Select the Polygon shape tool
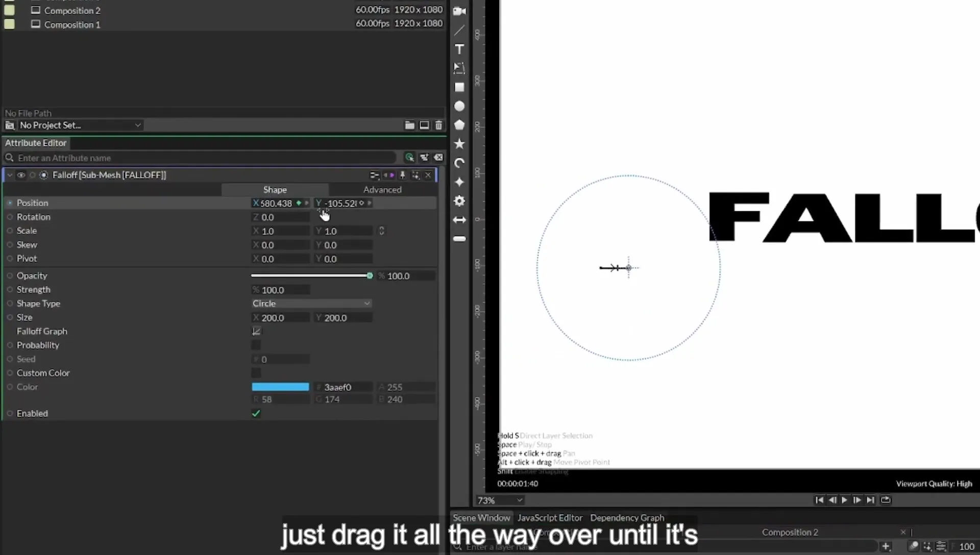Screen dimensions: 980x555 point(459,125)
